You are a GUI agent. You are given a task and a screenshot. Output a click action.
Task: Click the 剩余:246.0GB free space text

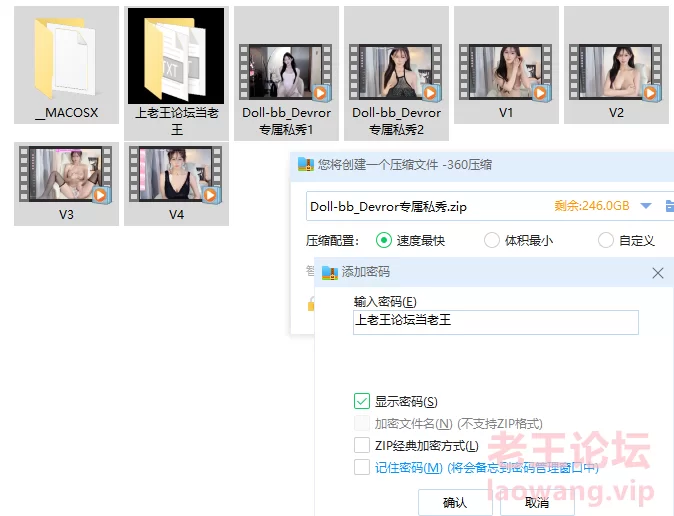[591, 206]
